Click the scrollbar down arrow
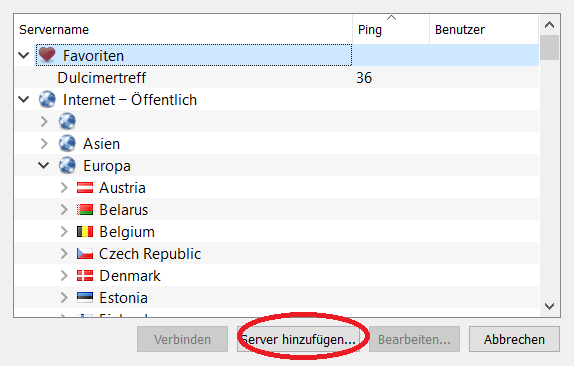This screenshot has width=574, height=366. click(x=549, y=306)
